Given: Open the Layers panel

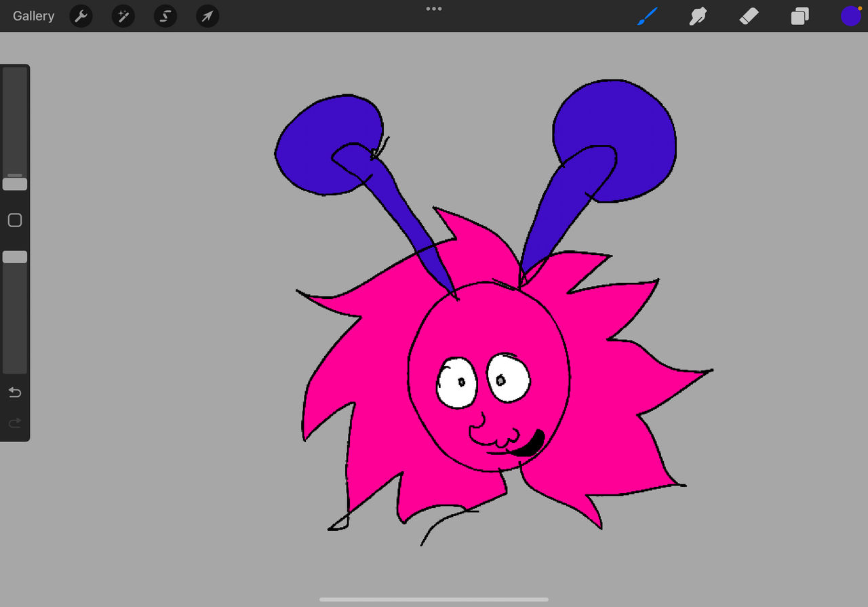Looking at the screenshot, I should click(x=800, y=16).
